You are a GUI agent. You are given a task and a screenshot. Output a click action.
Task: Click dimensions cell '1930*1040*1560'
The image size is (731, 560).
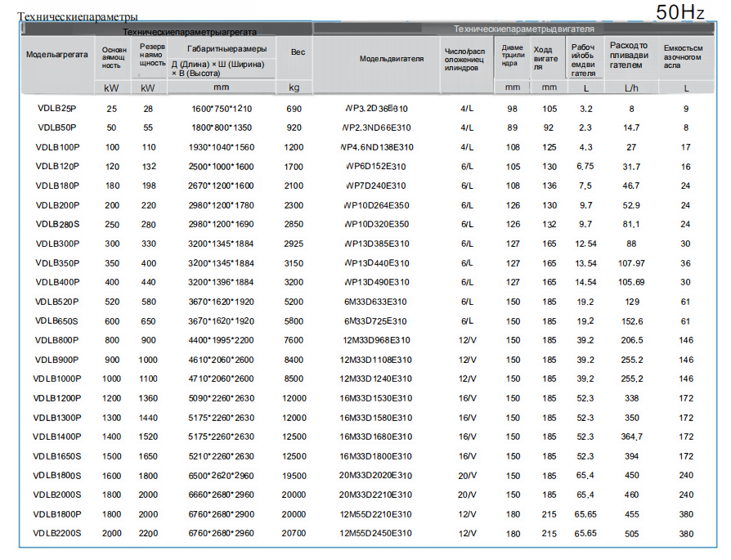[x=222, y=147]
